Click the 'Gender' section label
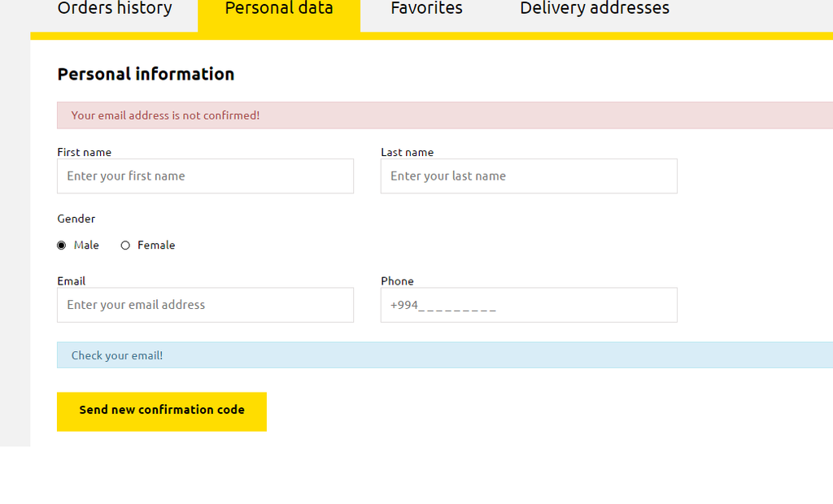 point(76,219)
